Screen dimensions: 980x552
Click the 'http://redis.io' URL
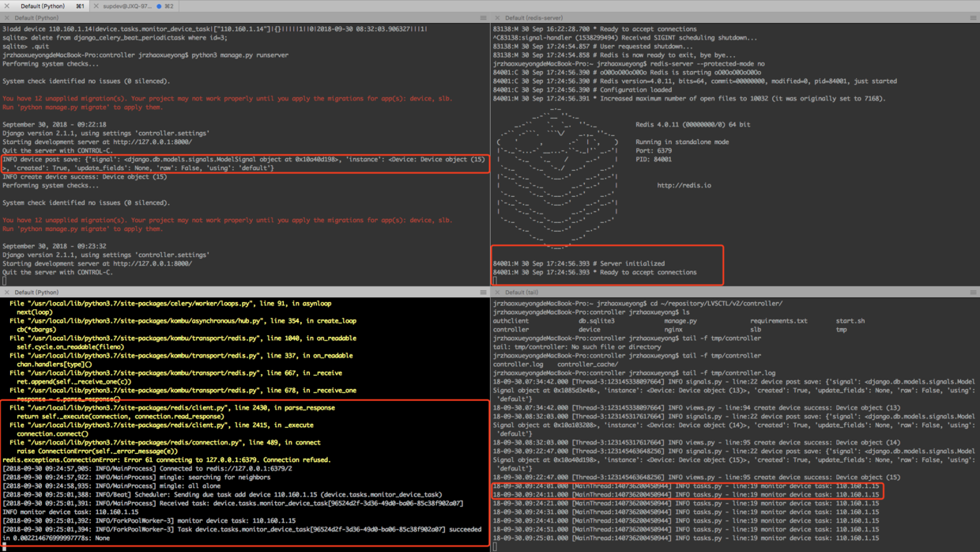coord(684,185)
